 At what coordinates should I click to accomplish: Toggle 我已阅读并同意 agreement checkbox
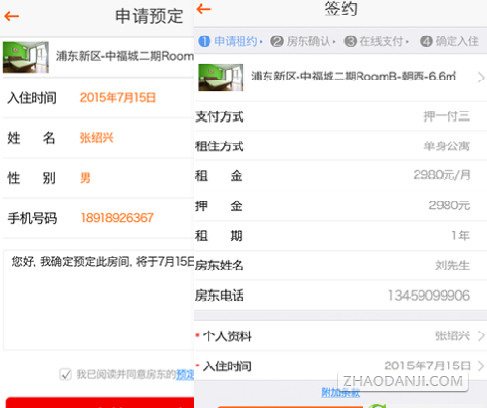pos(65,374)
